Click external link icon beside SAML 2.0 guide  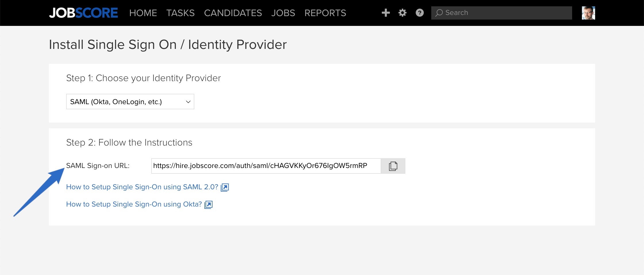click(x=225, y=188)
